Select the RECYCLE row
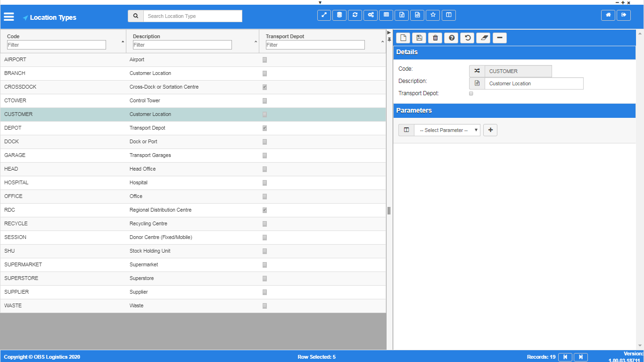The image size is (644, 362). [193, 224]
